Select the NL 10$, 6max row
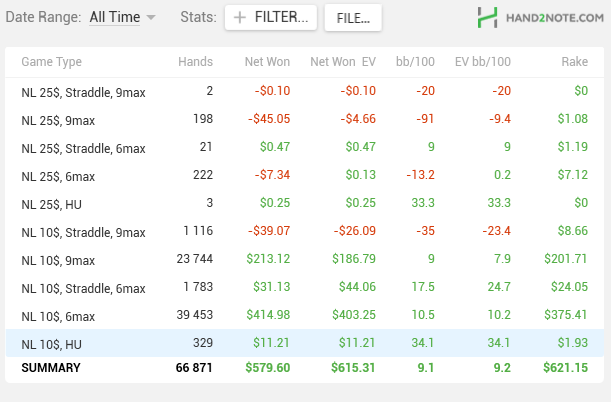The height and width of the screenshot is (402, 611). point(305,316)
